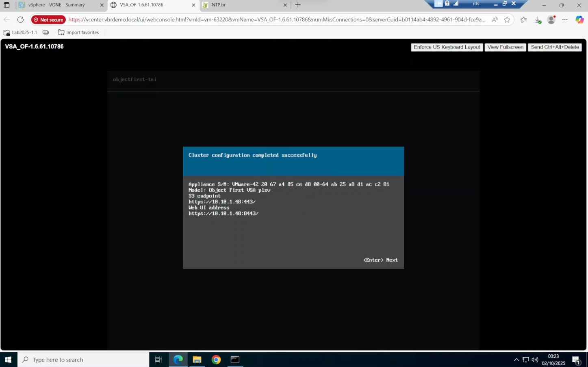Refresh the web console page

point(20,20)
